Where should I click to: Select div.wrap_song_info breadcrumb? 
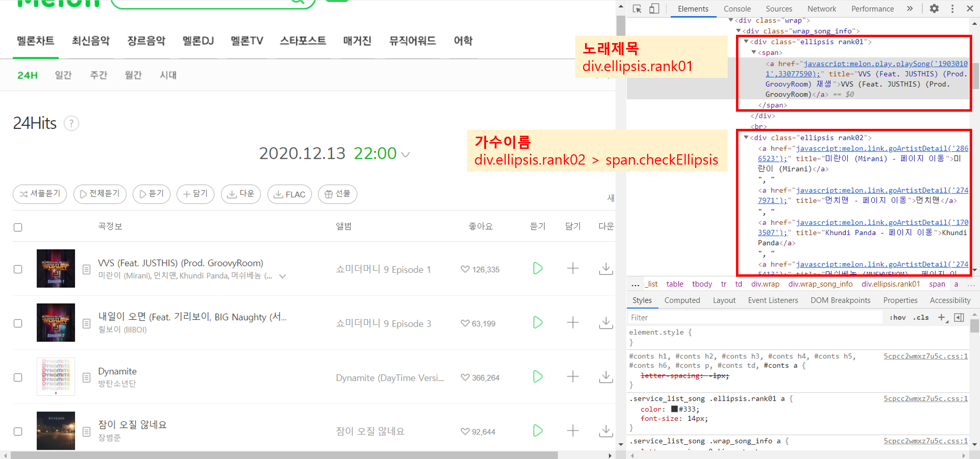coord(820,284)
